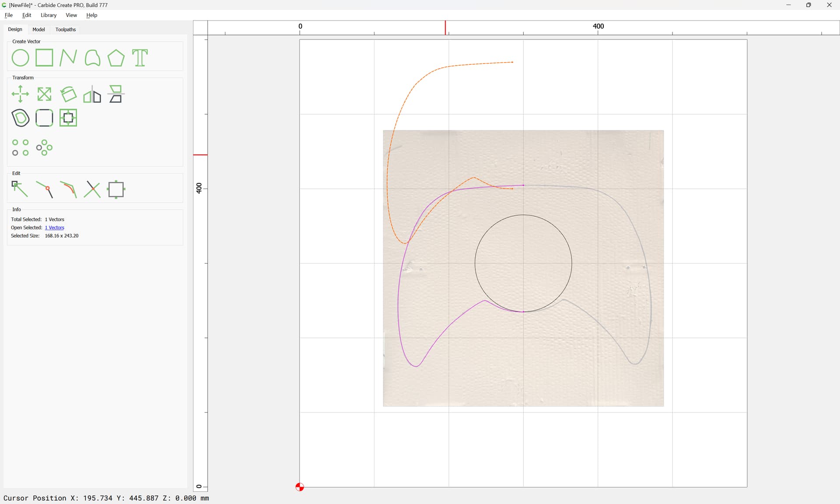Switch to the Model tab
The height and width of the screenshot is (504, 840).
pos(38,29)
